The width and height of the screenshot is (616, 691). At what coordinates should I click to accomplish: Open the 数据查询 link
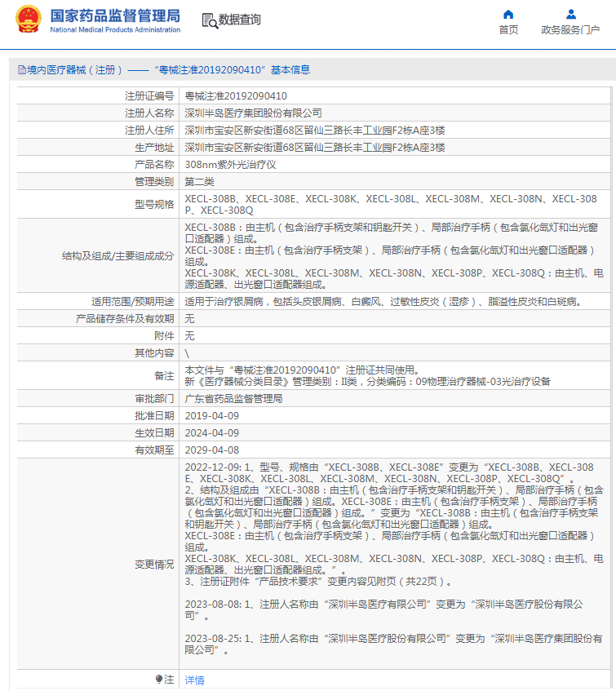pyautogui.click(x=239, y=20)
